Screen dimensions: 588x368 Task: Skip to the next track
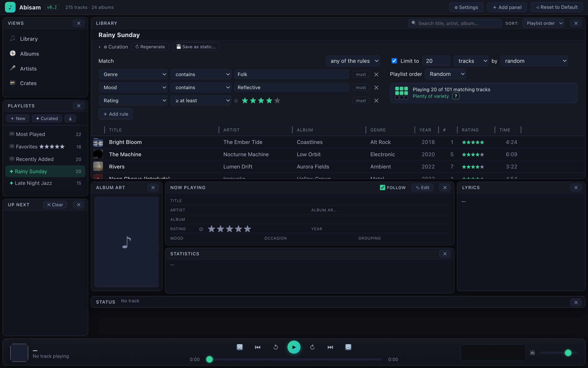(x=330, y=347)
